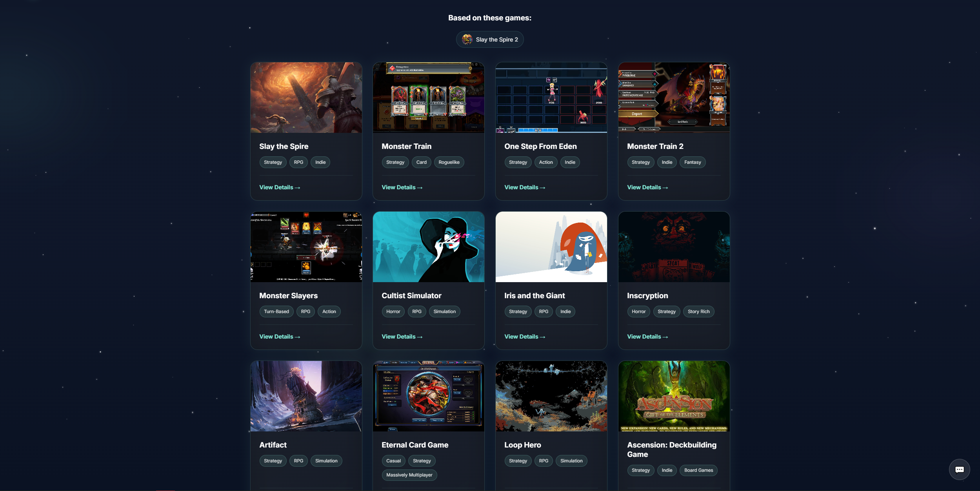Select the Story Rich tag on Inscryption
The height and width of the screenshot is (491, 980).
click(x=698, y=311)
